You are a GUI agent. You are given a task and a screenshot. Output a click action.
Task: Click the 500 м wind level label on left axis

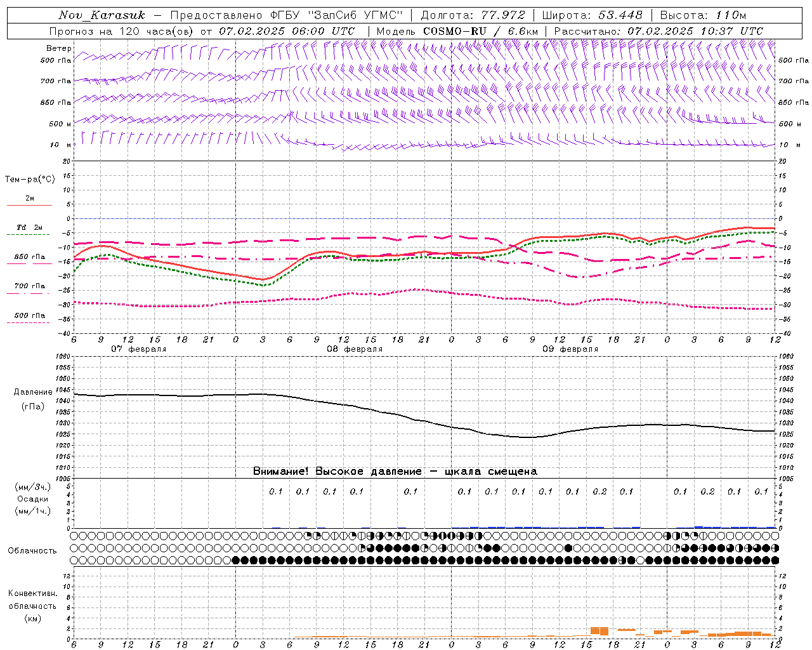coord(60,124)
